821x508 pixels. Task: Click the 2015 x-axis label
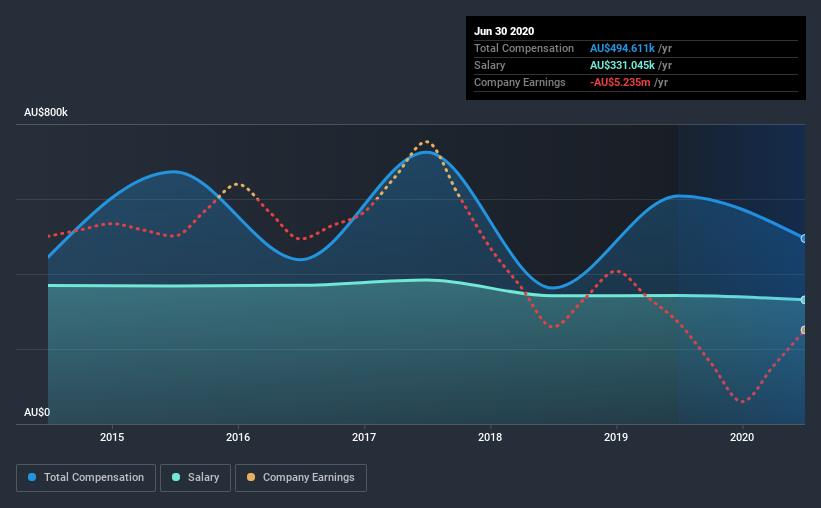click(x=112, y=437)
